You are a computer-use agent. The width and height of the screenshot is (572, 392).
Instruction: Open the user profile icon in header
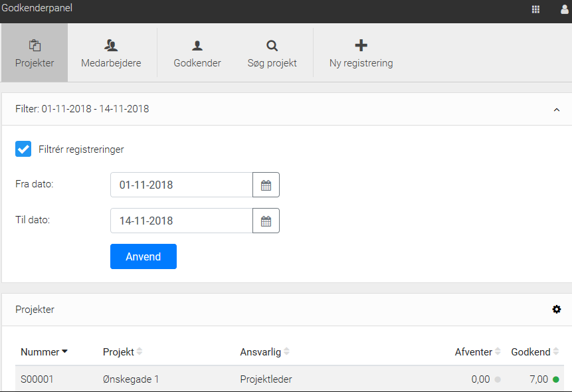[x=565, y=10]
